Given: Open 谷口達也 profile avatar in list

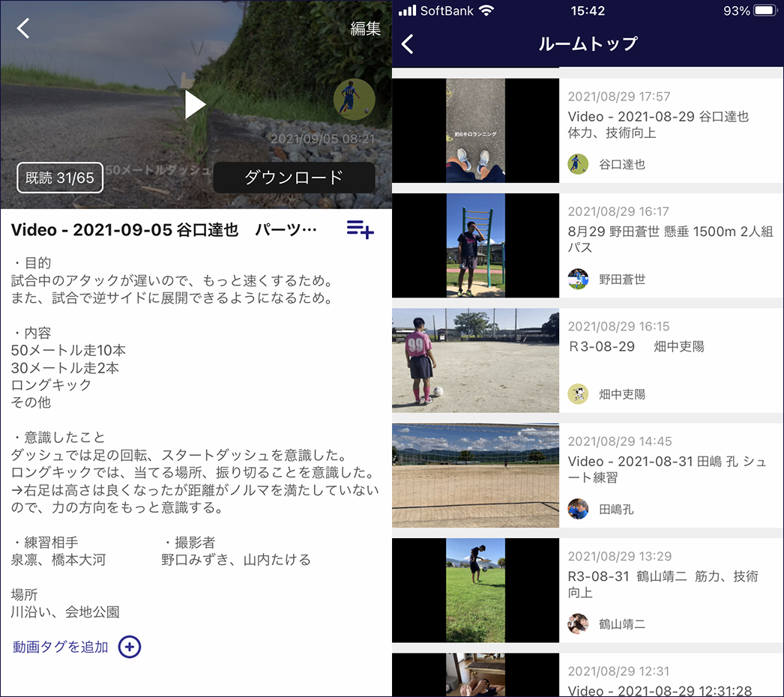Looking at the screenshot, I should [578, 164].
